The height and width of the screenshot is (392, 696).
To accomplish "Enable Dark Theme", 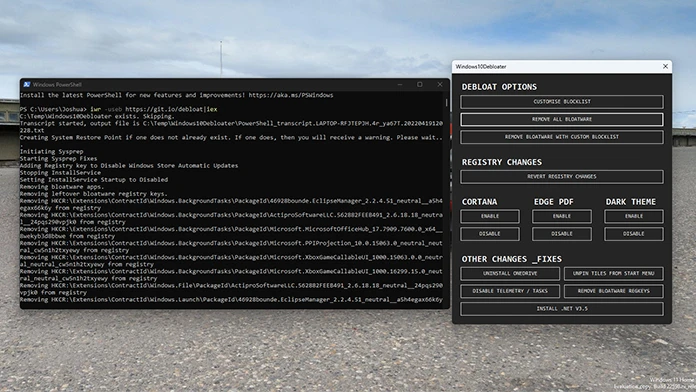I will (x=633, y=216).
